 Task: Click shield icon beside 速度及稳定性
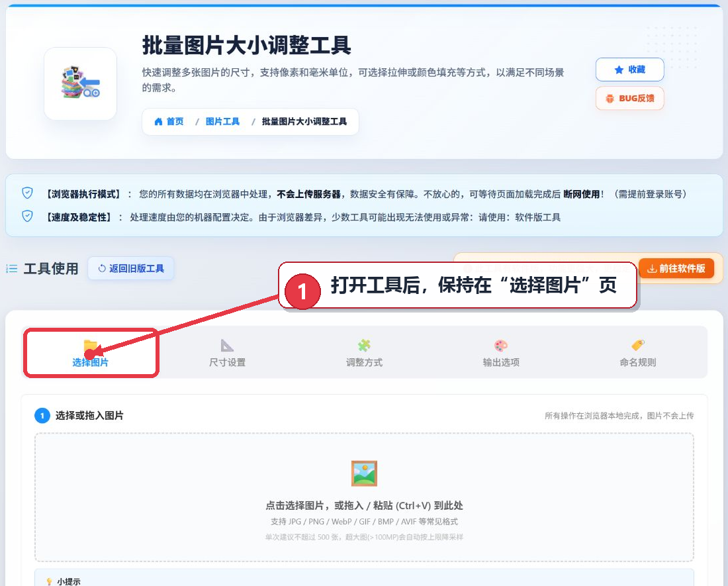tap(27, 217)
